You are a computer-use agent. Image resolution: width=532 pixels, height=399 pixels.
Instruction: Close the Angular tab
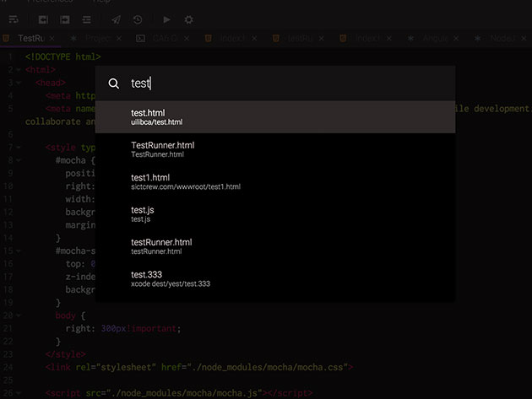456,38
